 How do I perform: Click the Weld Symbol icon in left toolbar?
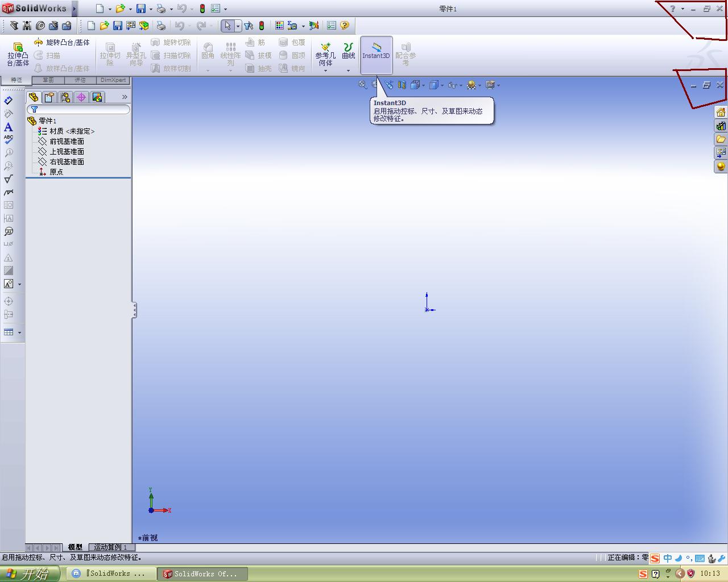pos(9,193)
